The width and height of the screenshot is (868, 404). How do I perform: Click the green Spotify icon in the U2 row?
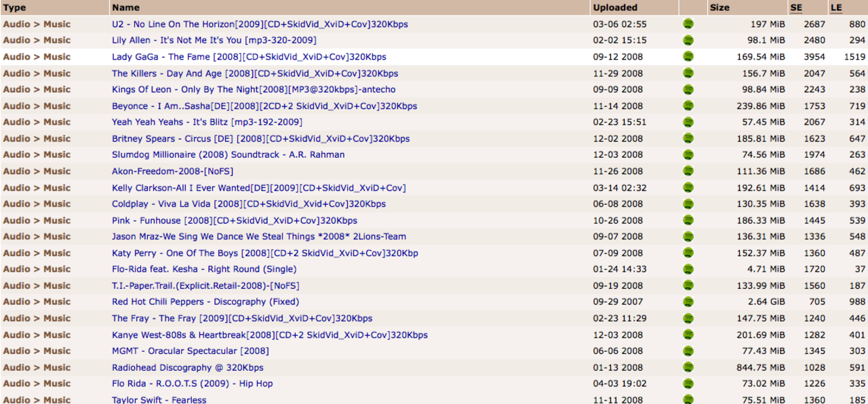pyautogui.click(x=688, y=24)
